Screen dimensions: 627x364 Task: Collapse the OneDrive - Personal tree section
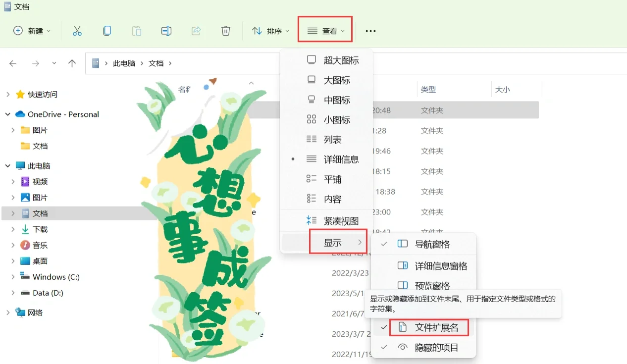[7, 114]
